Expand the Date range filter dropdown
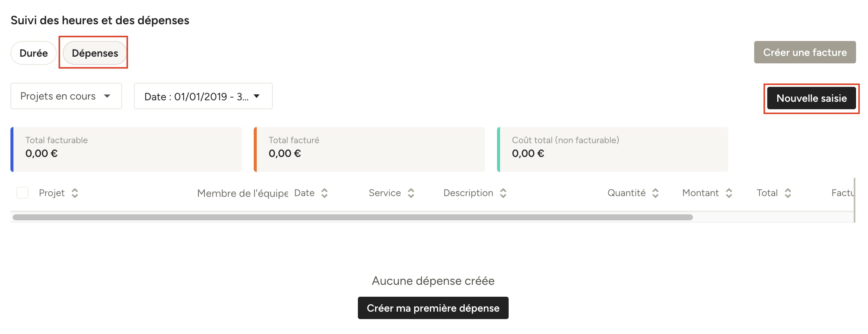This screenshot has width=868, height=334. pyautogui.click(x=203, y=96)
